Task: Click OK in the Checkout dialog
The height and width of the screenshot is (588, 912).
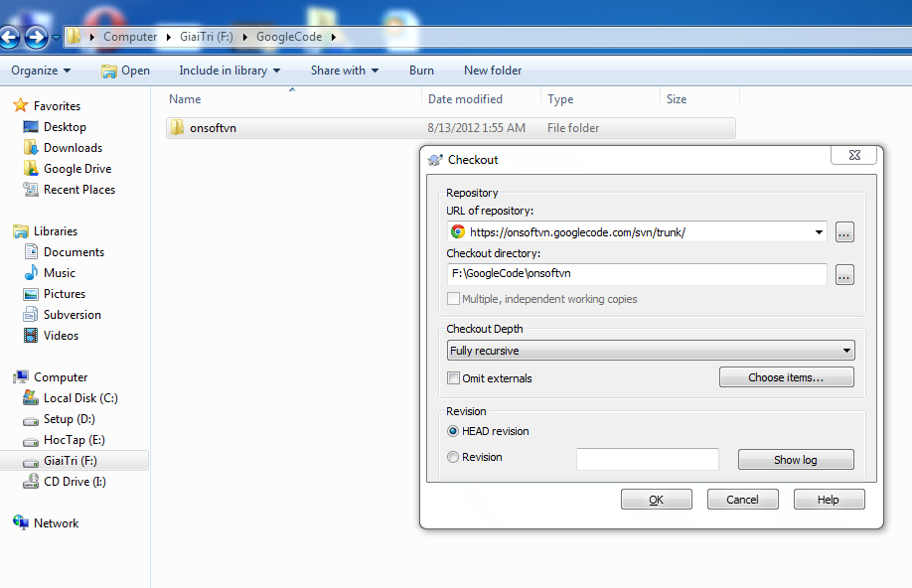Action: [656, 500]
